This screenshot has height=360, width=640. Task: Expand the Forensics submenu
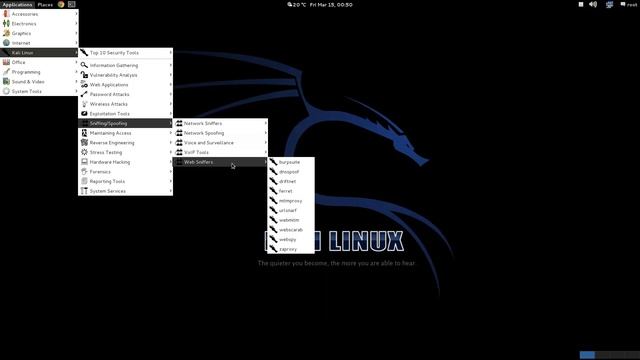click(x=126, y=172)
